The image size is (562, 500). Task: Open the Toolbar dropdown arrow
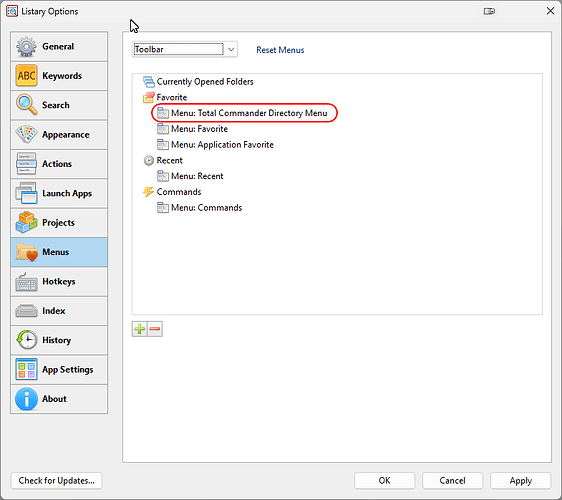coord(231,49)
